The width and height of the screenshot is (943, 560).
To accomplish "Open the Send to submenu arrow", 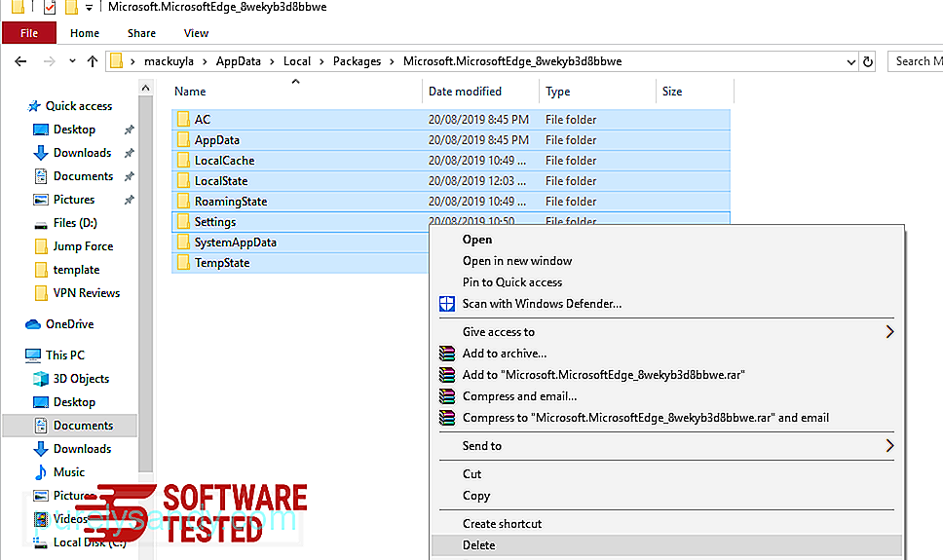I will pos(889,446).
